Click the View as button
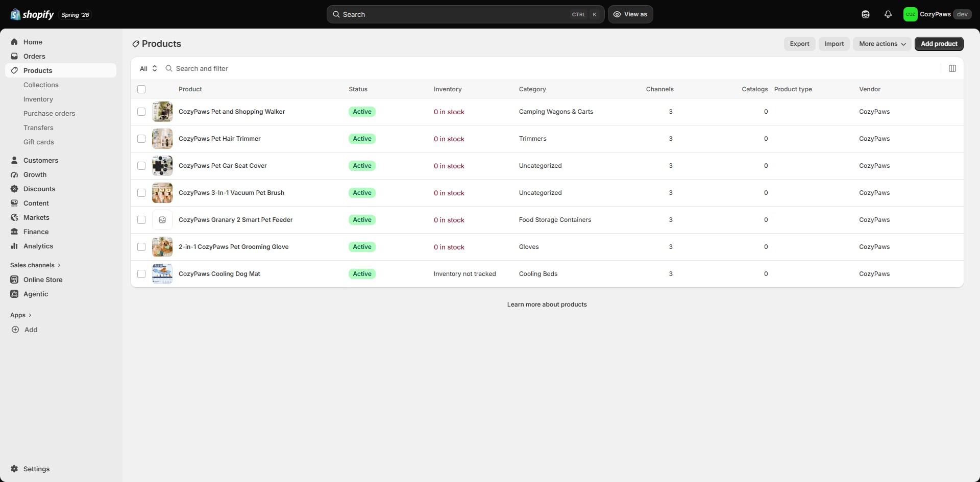The image size is (980, 482). pyautogui.click(x=630, y=14)
